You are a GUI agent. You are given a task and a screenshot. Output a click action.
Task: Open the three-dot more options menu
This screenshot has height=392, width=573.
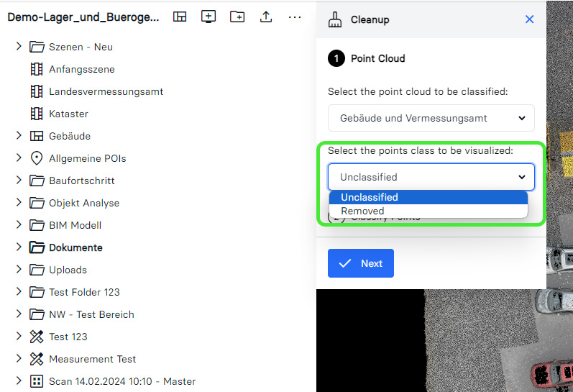[x=295, y=17]
